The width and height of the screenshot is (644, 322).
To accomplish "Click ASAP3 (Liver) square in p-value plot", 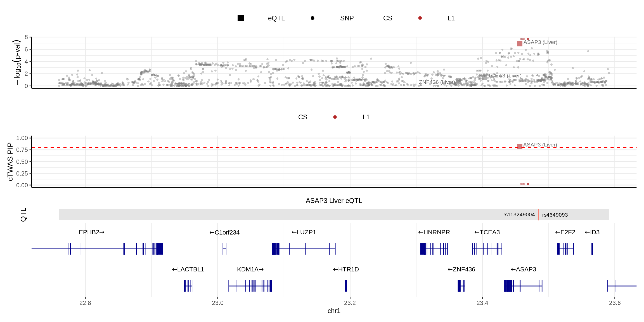I will point(520,44).
